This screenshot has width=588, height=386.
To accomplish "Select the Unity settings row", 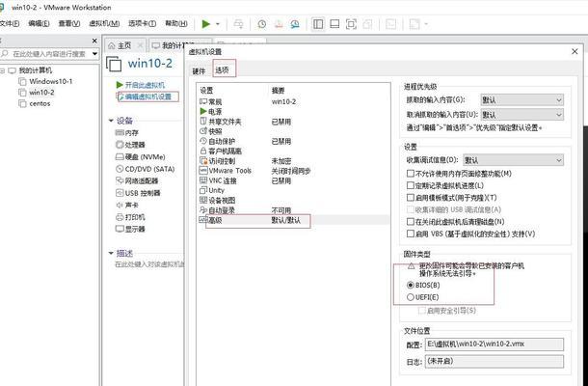I will [x=293, y=190].
